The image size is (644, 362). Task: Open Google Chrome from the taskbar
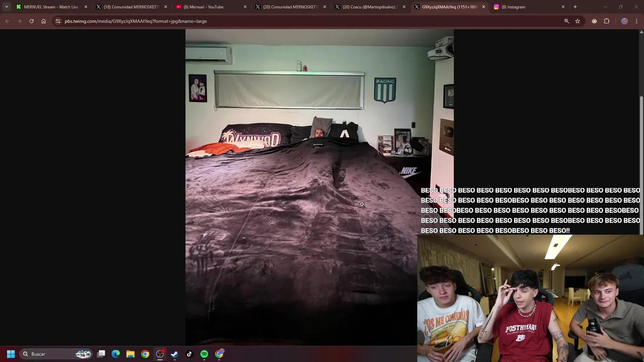[145, 354]
